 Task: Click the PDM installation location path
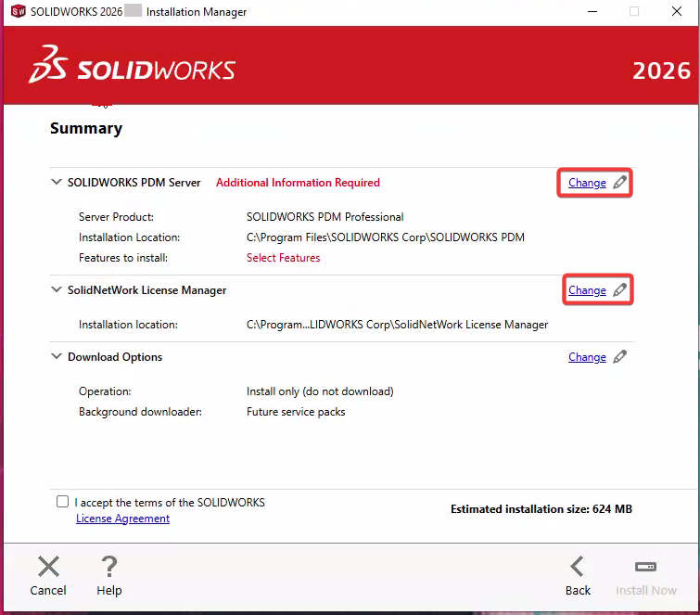tap(386, 237)
